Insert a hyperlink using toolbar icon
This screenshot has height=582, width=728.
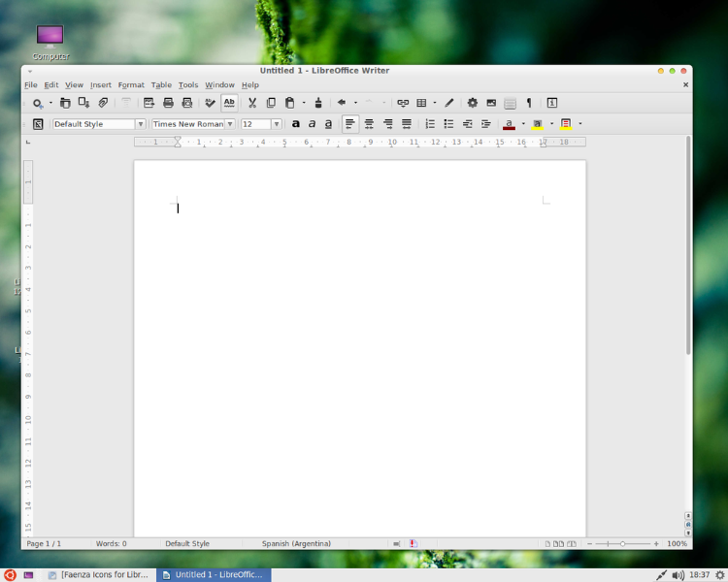click(403, 103)
